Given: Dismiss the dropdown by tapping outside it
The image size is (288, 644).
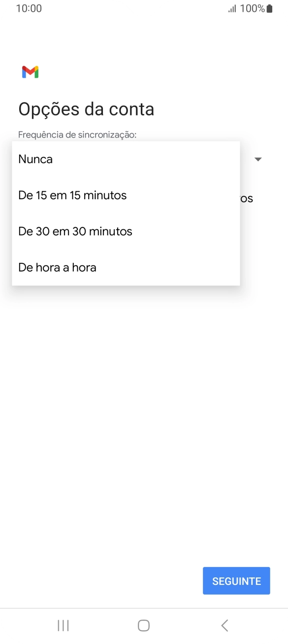Looking at the screenshot, I should click(143, 394).
